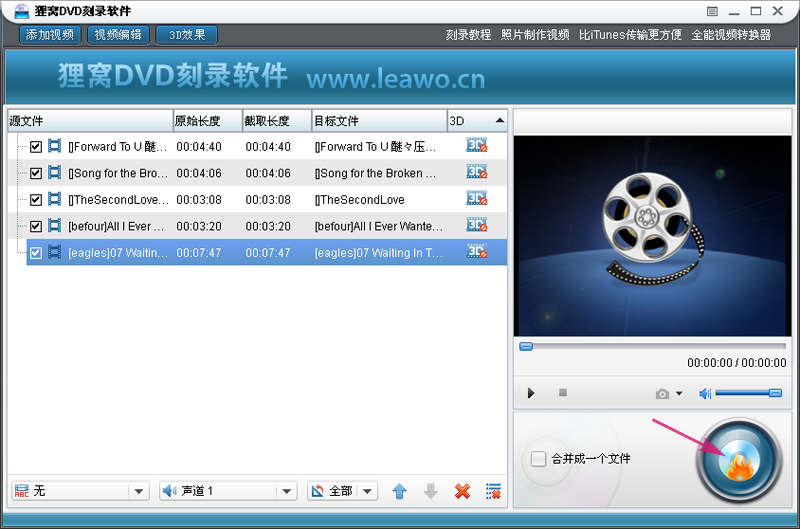Uncheck the Forward To U file checkbox
This screenshot has height=529, width=800.
click(36, 147)
